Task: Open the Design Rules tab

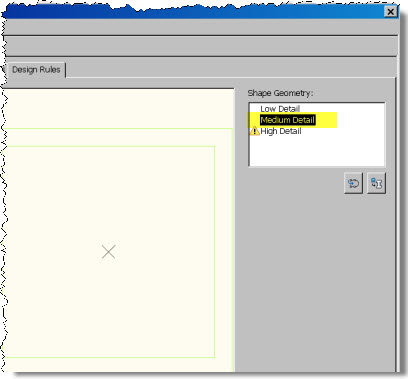Action: point(36,70)
